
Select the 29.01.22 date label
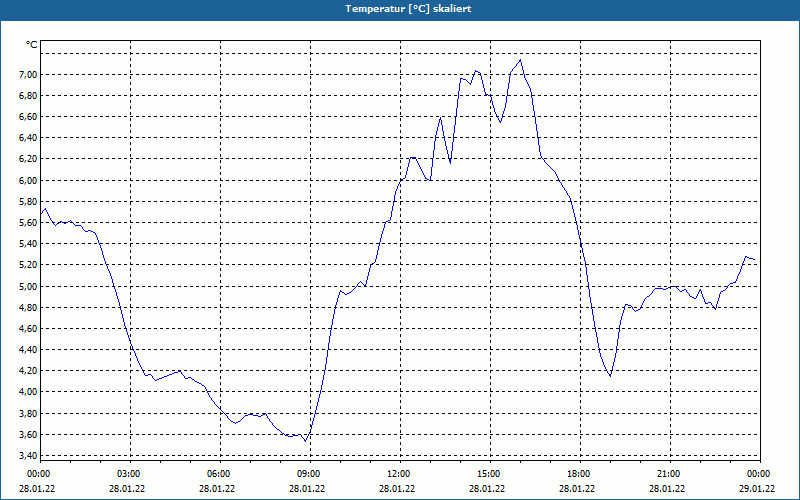[757, 489]
